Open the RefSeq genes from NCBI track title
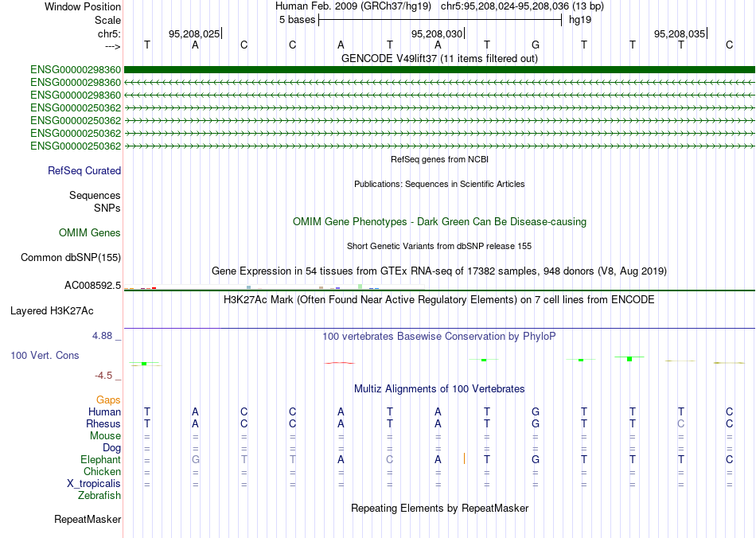756x538 pixels. (x=439, y=159)
